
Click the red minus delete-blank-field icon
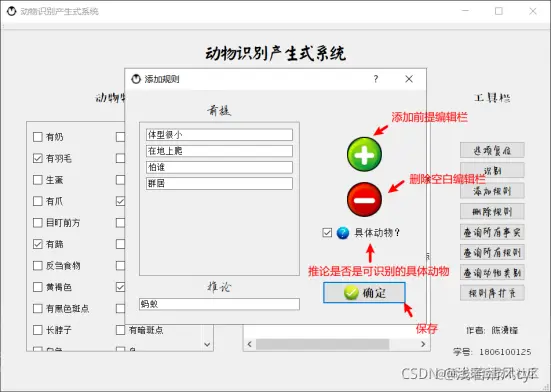(x=364, y=200)
